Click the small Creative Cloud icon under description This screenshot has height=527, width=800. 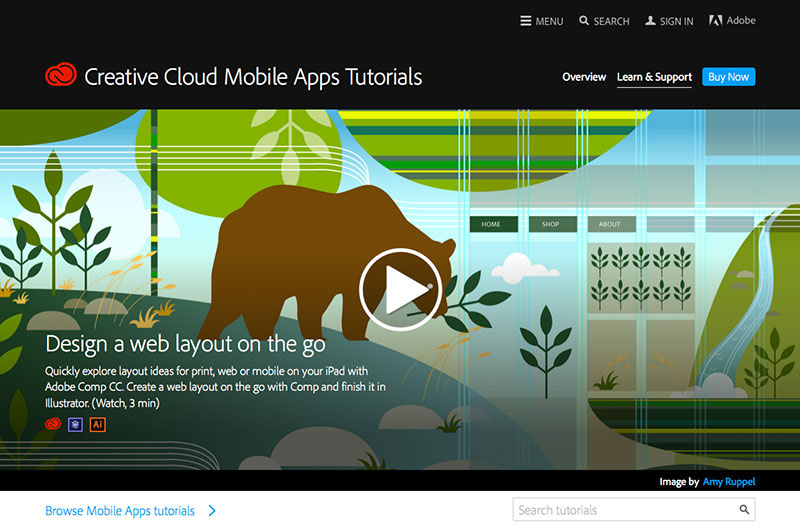pos(53,424)
